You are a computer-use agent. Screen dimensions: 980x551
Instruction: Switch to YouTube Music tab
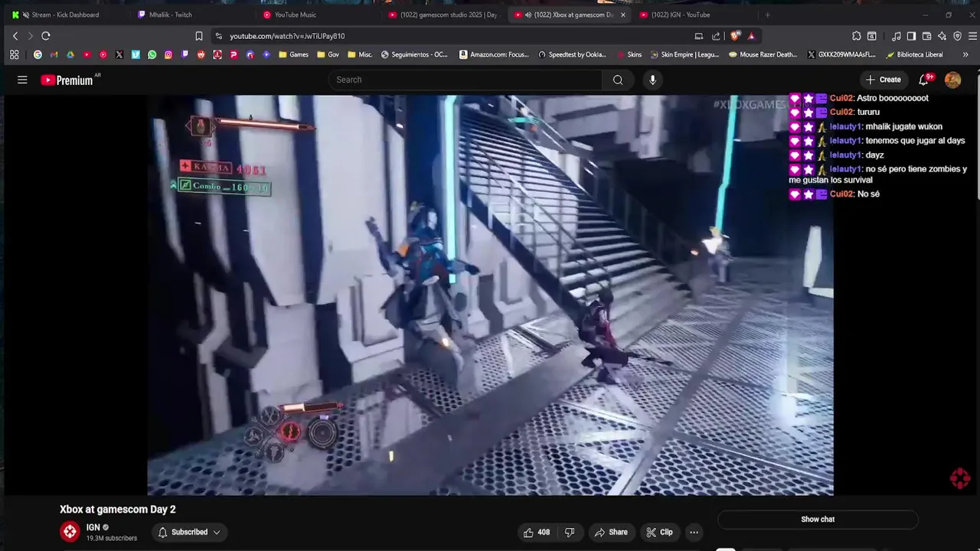click(317, 15)
